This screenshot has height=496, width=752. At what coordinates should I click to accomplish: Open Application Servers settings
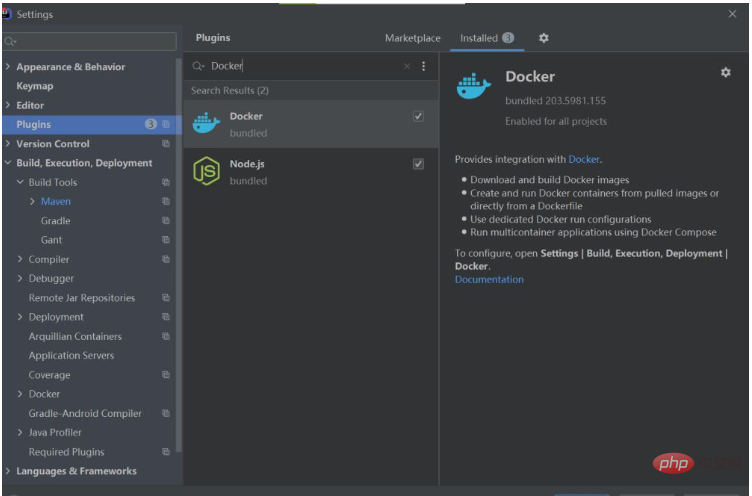[x=71, y=355]
